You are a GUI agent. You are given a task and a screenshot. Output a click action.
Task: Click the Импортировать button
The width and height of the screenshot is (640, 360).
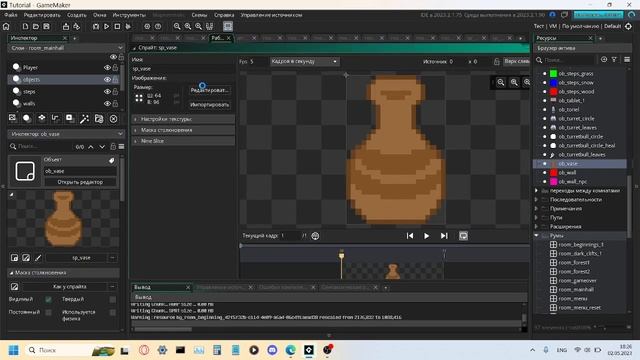click(209, 105)
